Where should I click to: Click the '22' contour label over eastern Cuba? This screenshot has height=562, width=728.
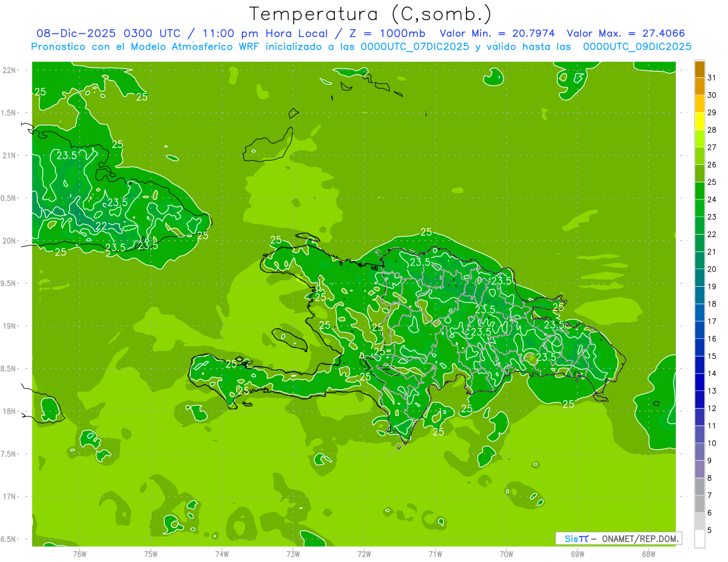click(x=101, y=226)
